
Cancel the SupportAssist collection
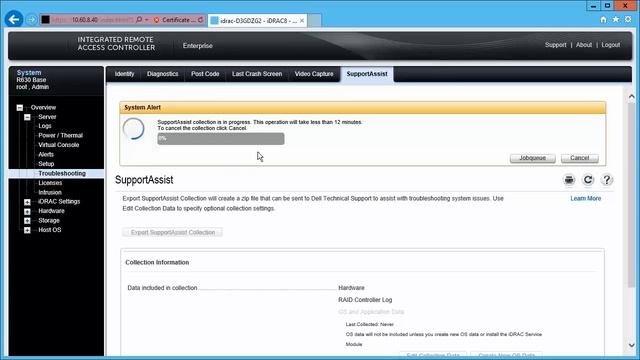tap(580, 158)
